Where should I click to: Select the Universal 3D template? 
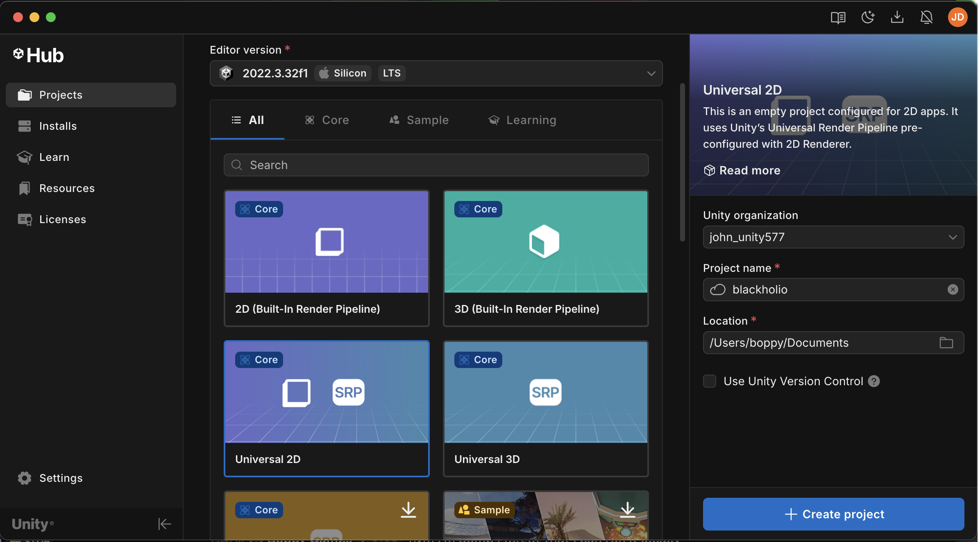point(545,408)
